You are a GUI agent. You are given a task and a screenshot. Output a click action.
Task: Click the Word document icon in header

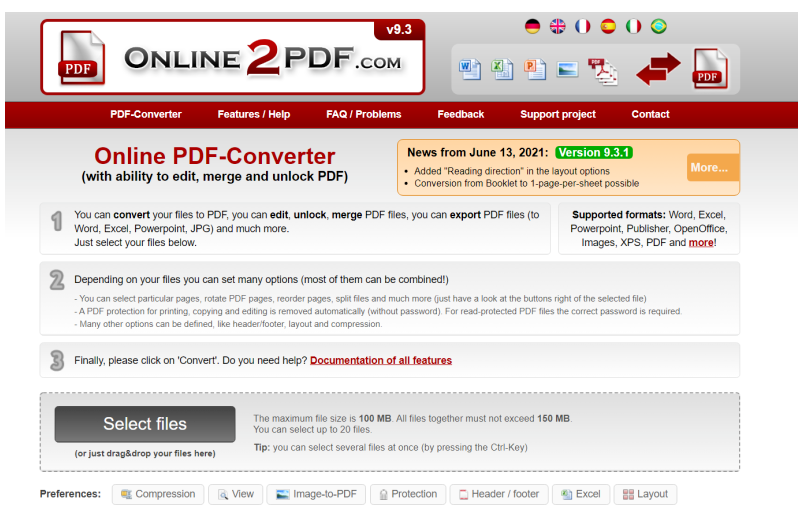click(469, 69)
